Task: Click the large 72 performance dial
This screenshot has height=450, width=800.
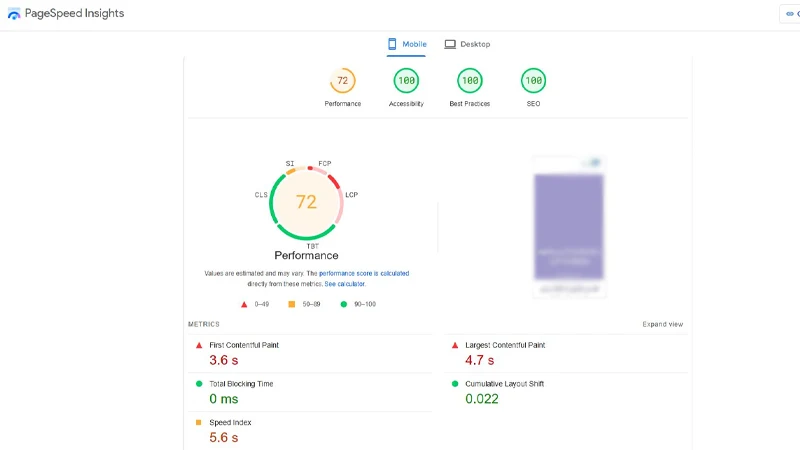Action: 306,203
